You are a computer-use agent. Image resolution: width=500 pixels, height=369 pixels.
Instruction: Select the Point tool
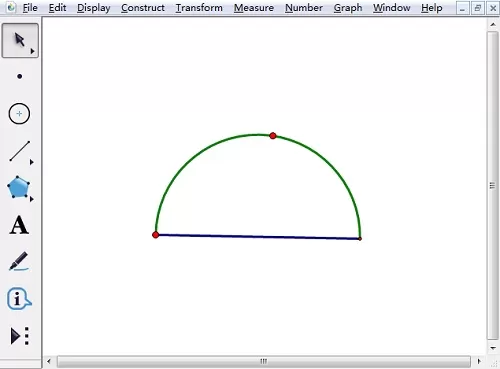tap(20, 77)
